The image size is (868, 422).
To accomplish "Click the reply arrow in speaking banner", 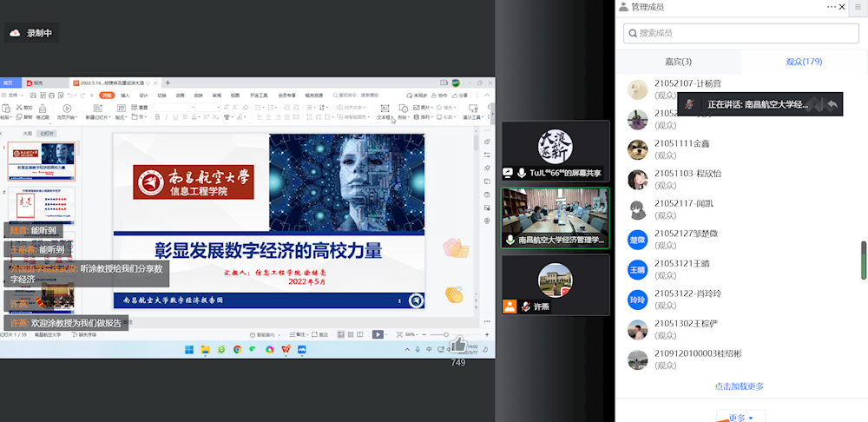I will click(832, 104).
